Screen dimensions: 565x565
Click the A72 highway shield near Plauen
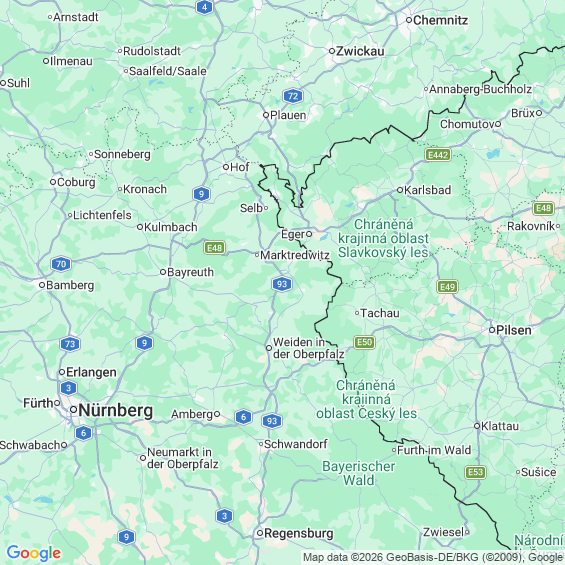293,96
